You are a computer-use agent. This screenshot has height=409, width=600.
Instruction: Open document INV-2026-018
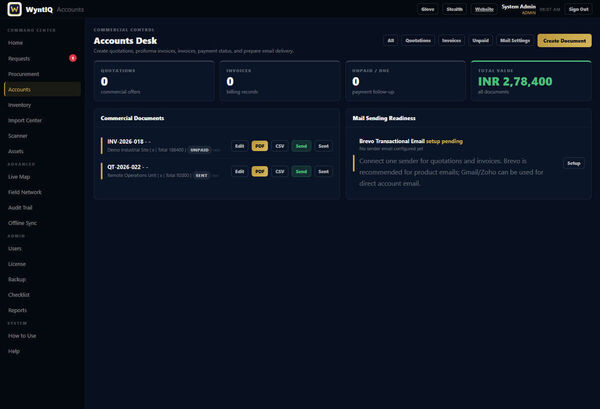tap(125, 142)
